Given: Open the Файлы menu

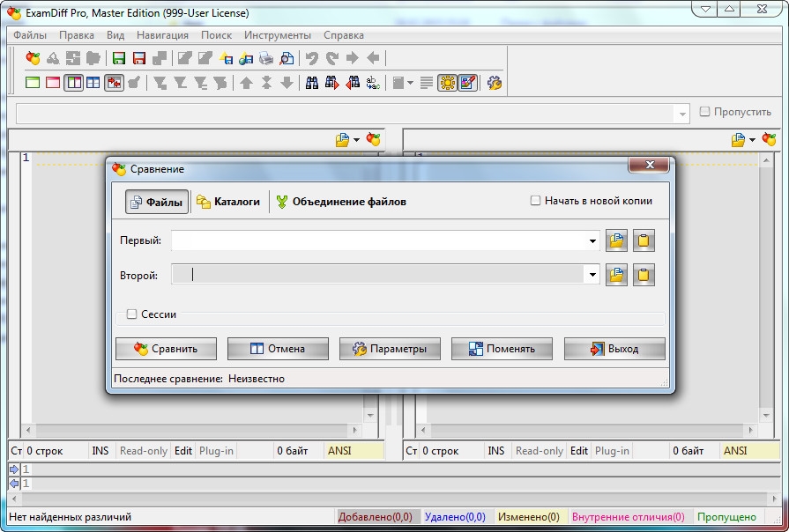Looking at the screenshot, I should [x=30, y=35].
